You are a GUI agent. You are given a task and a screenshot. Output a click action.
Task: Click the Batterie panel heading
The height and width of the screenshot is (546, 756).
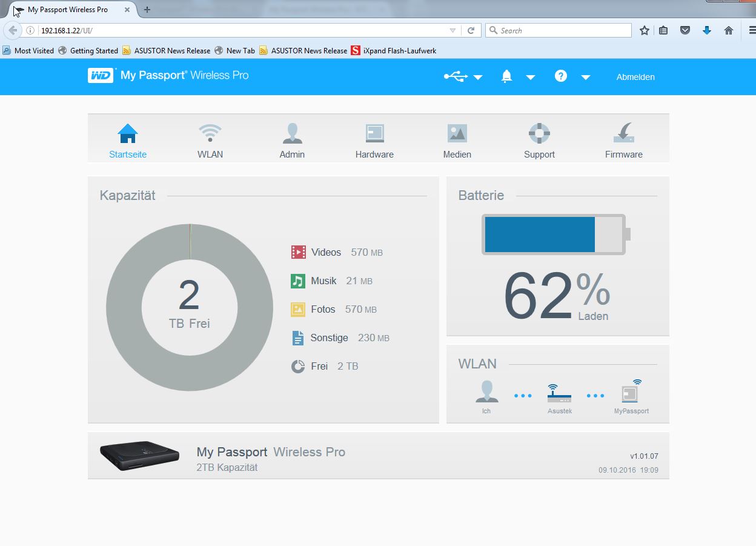(x=481, y=195)
